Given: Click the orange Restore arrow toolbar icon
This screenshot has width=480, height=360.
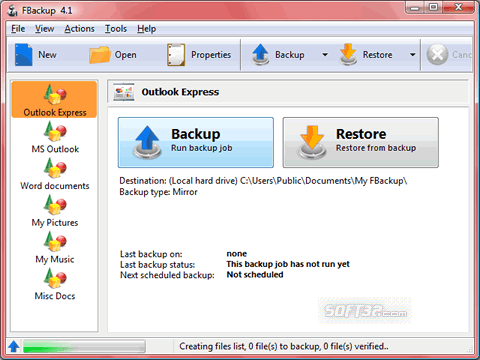Looking at the screenshot, I should [348, 55].
